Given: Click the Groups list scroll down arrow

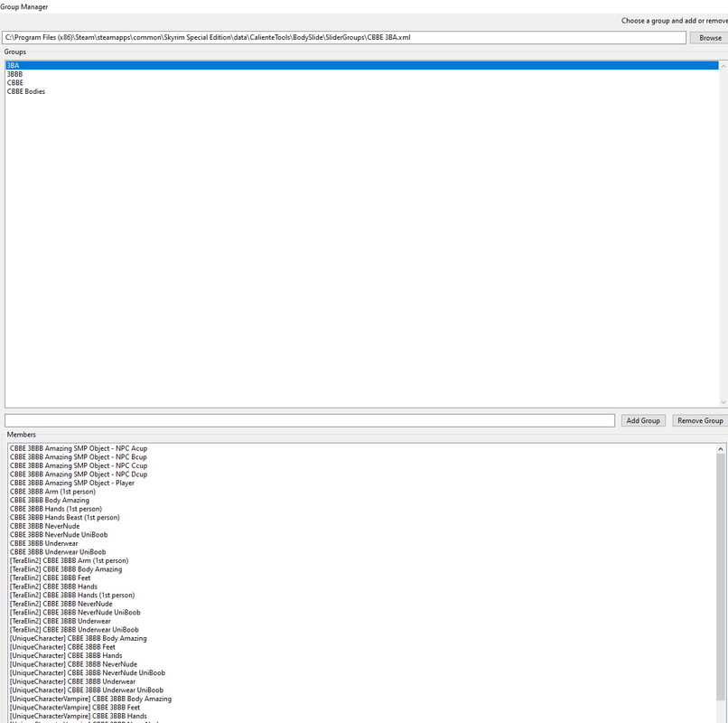Looking at the screenshot, I should point(723,402).
